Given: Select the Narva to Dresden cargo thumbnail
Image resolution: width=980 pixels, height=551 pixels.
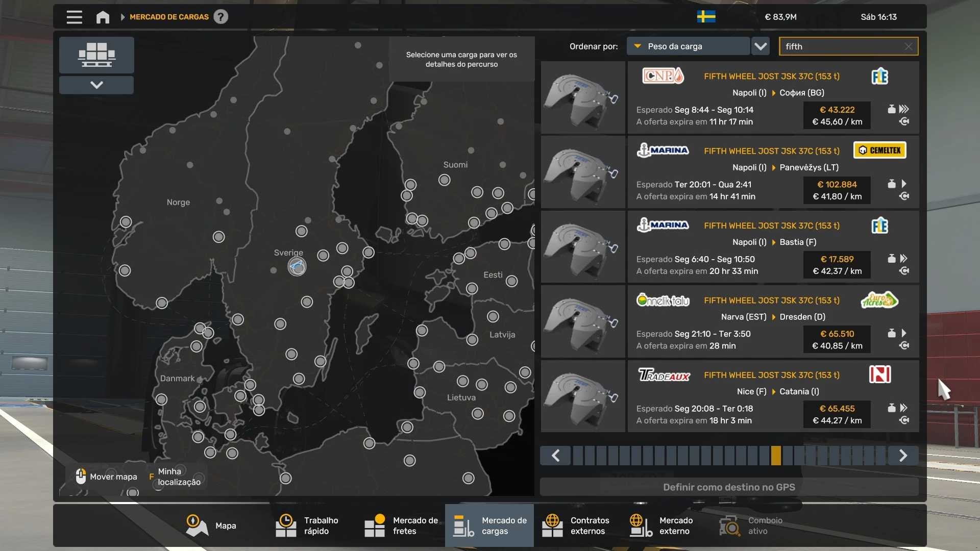Looking at the screenshot, I should pyautogui.click(x=583, y=321).
